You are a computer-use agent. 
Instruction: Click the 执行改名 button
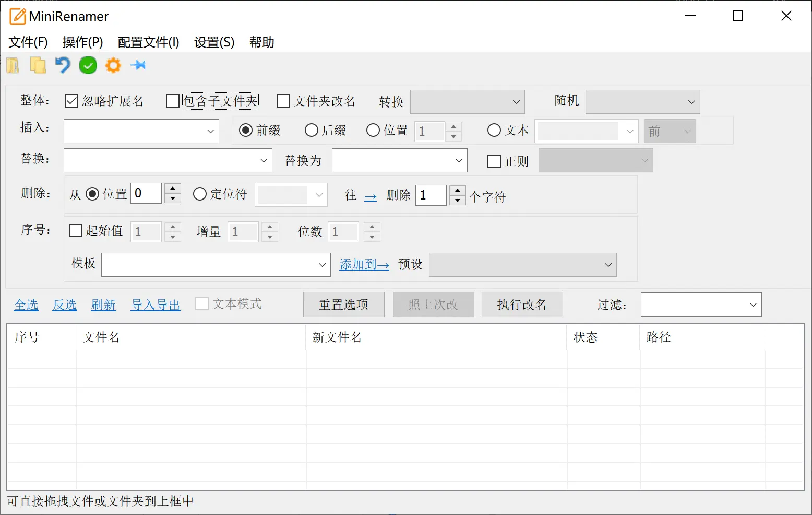tap(521, 305)
